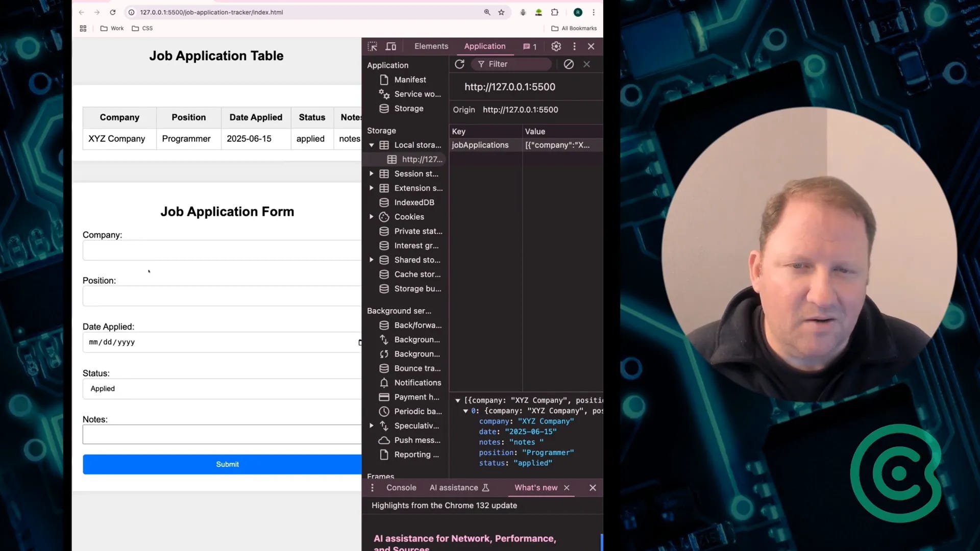
Task: Click the Company input field
Action: coord(222,251)
